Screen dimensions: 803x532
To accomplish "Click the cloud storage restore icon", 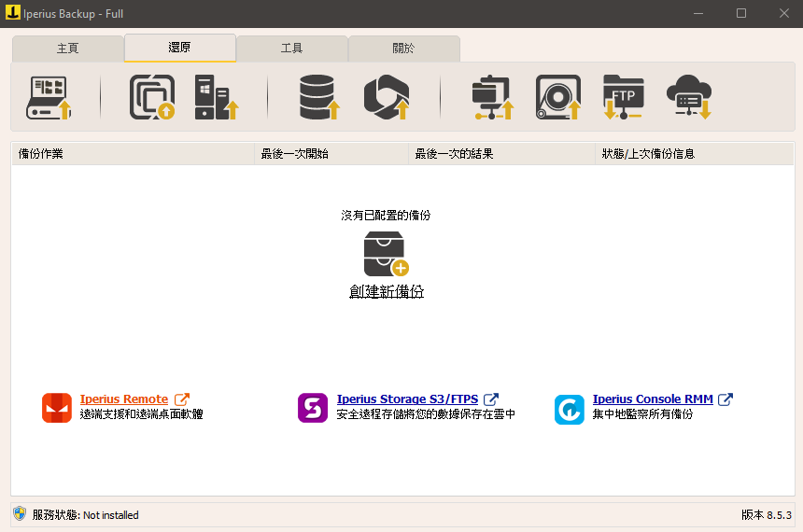I will pos(689,97).
